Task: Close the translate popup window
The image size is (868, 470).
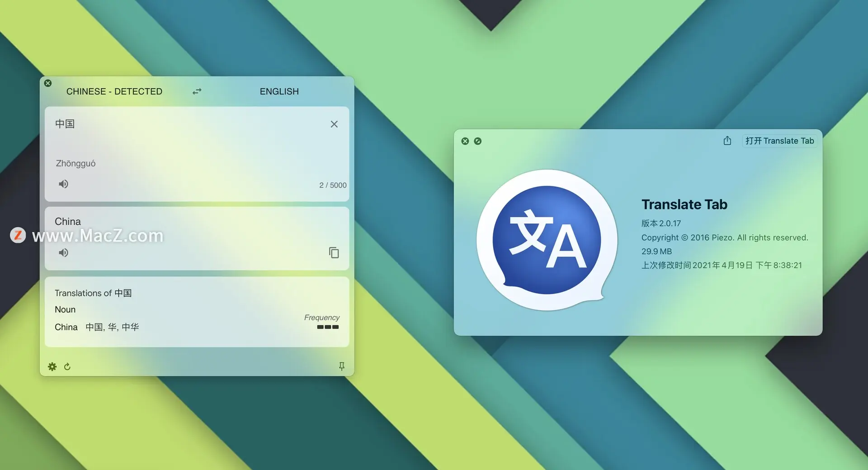Action: point(48,83)
